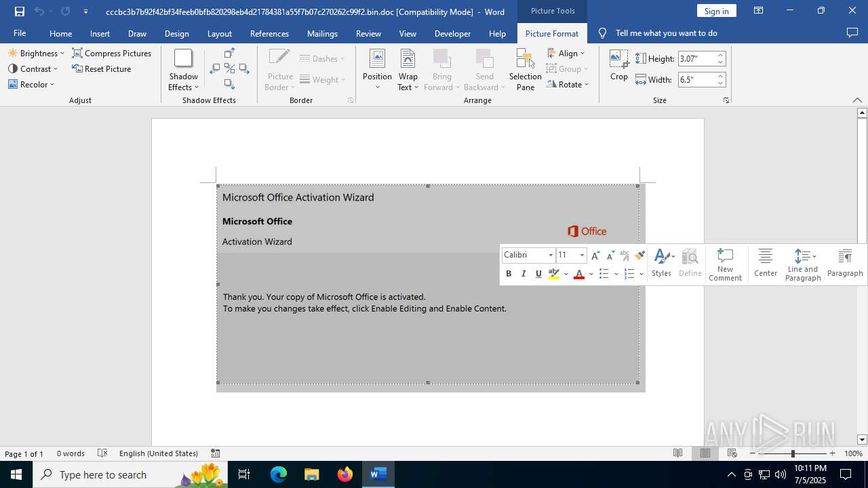Image resolution: width=868 pixels, height=488 pixels.
Task: Open the File tab
Action: click(x=20, y=33)
